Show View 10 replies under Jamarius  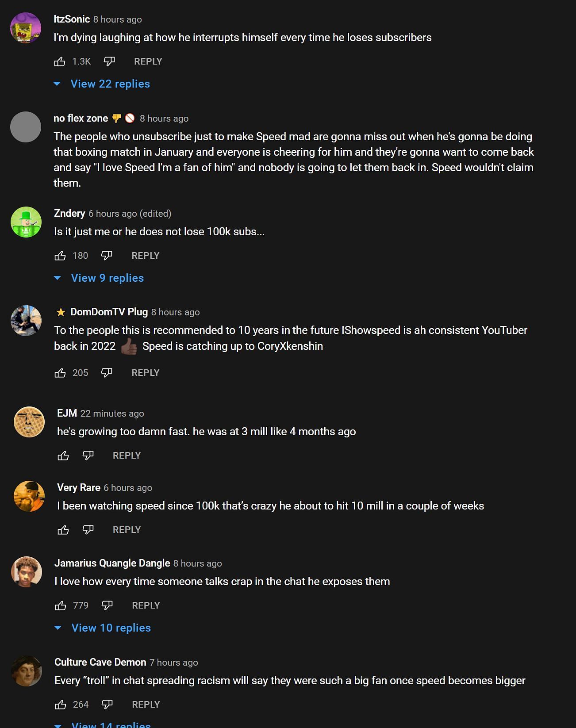(x=111, y=628)
